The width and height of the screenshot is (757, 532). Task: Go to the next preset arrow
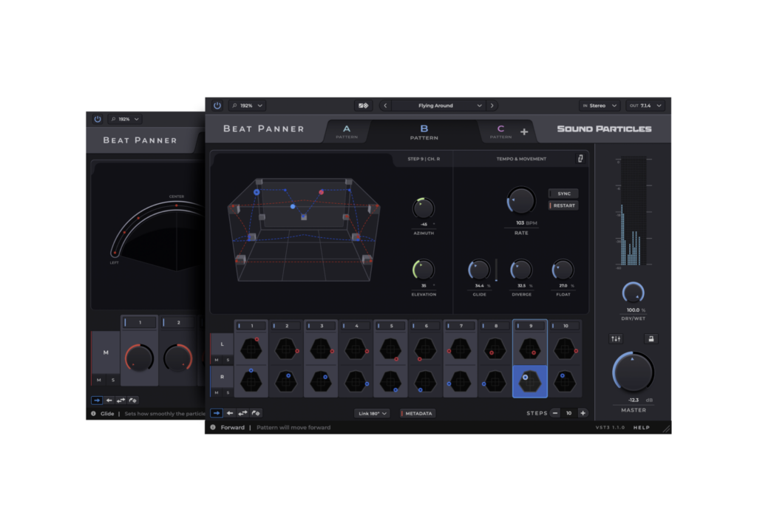[x=492, y=106]
